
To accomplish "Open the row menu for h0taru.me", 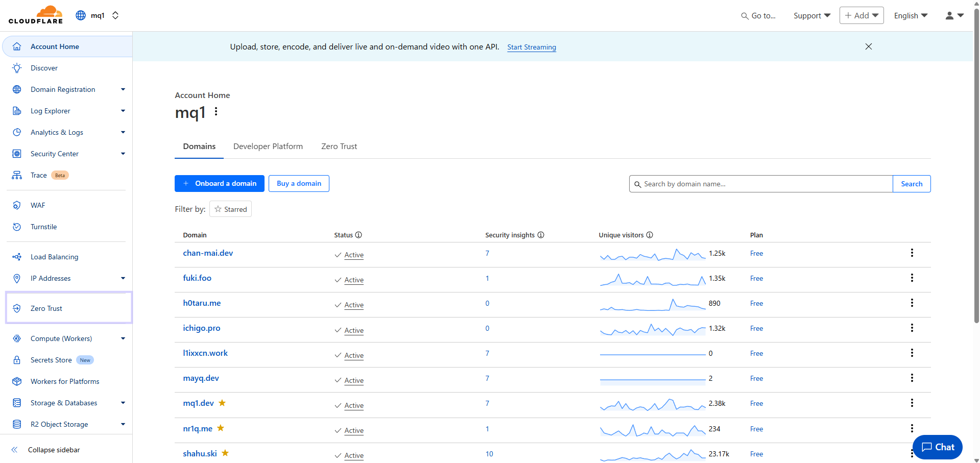I will pyautogui.click(x=912, y=303).
